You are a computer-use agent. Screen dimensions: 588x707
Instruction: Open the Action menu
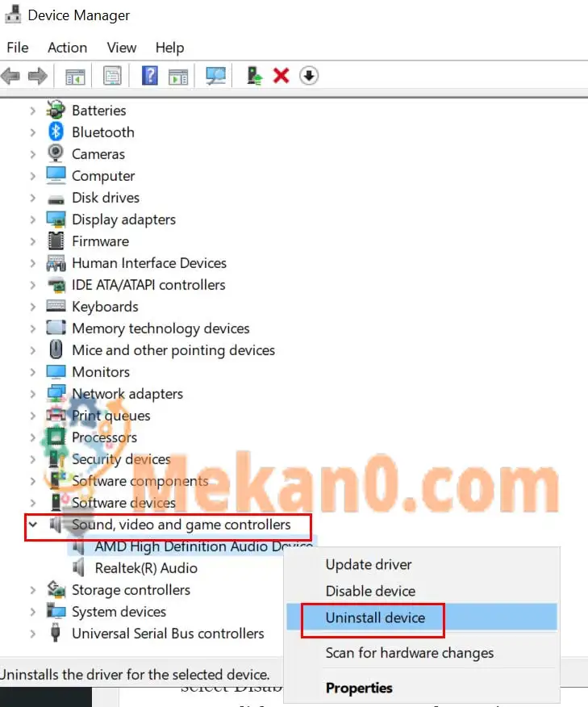(68, 48)
